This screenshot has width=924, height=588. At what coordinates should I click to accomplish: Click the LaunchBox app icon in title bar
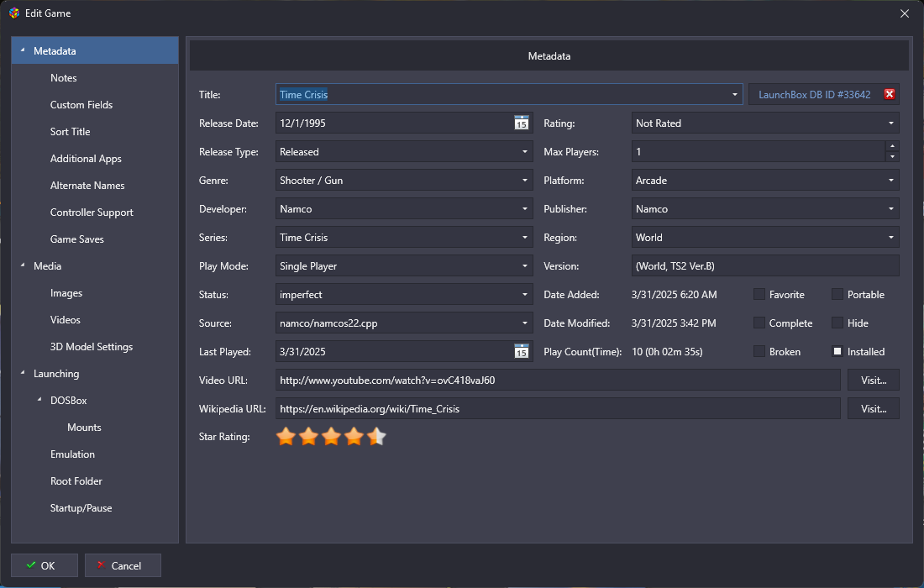(14, 13)
